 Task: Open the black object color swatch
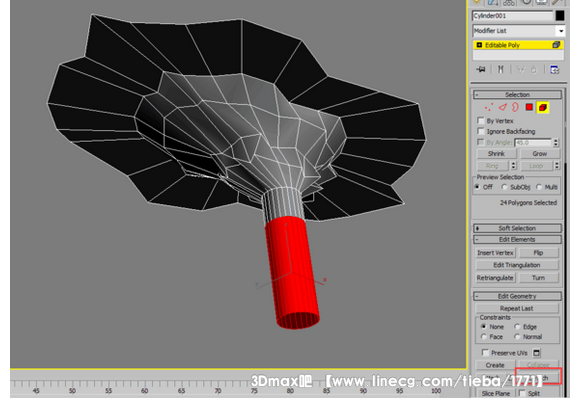click(x=560, y=16)
